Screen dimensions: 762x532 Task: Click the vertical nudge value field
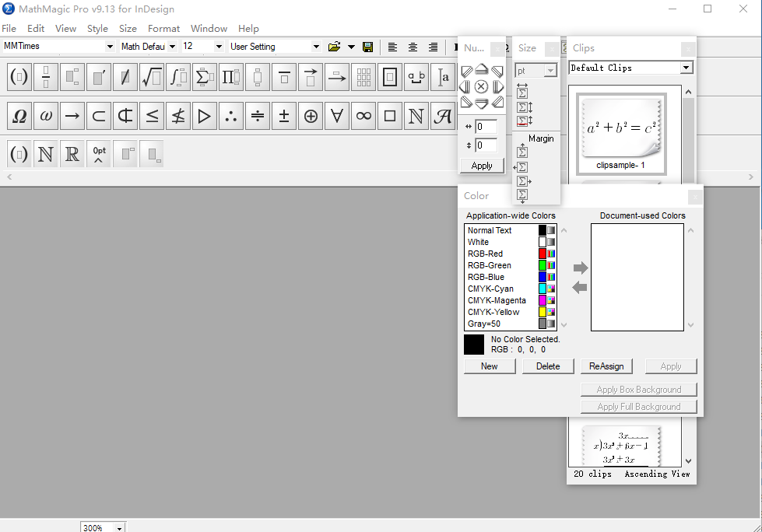(486, 145)
